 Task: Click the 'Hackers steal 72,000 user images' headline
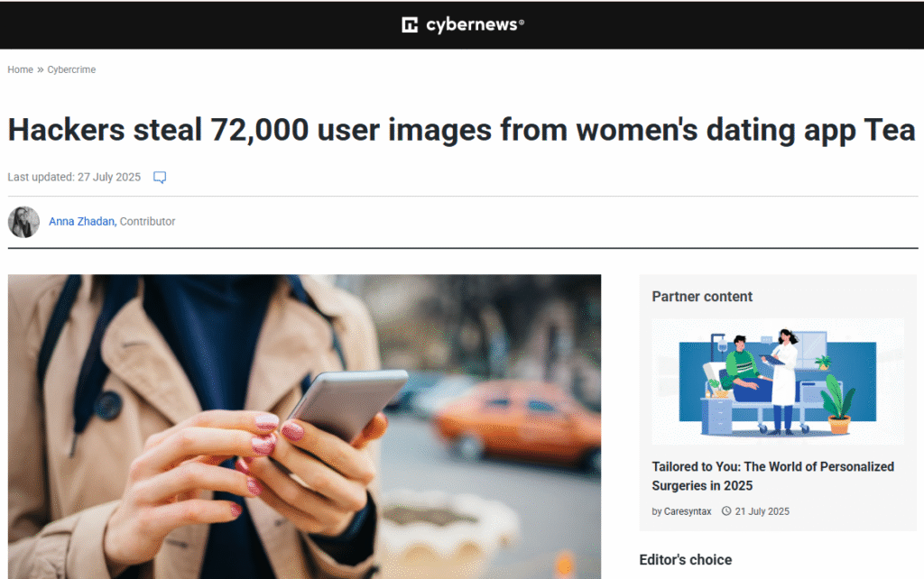click(461, 130)
